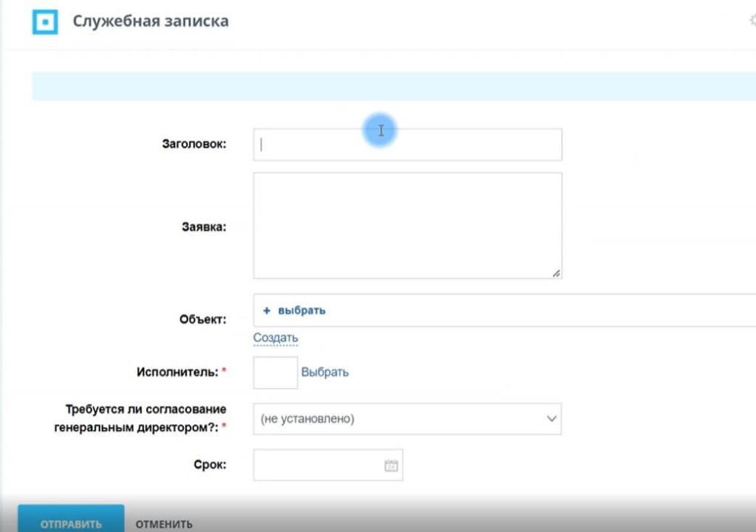Screen dimensions: 756x532
Task: Click inside the Срок date field
Action: 317,464
